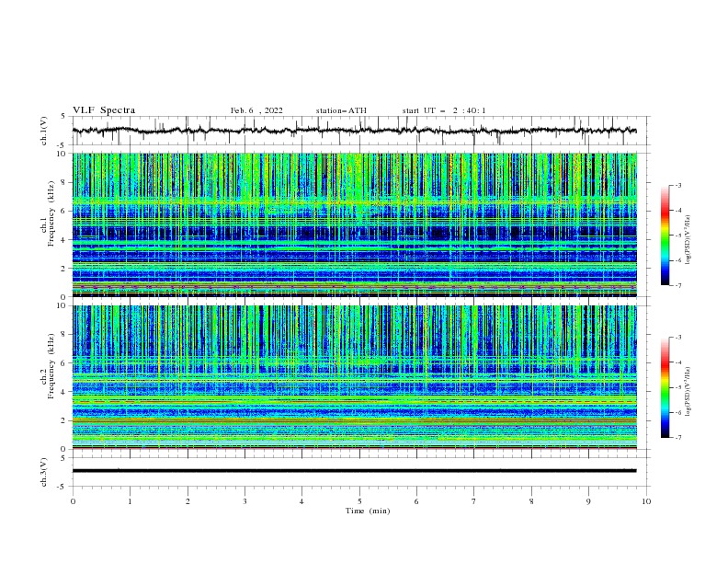Click the 'VLF Spectra' plot title

[104, 110]
